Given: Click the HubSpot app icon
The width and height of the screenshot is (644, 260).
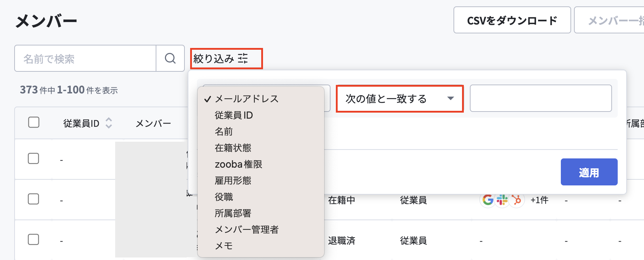Looking at the screenshot, I should [517, 200].
